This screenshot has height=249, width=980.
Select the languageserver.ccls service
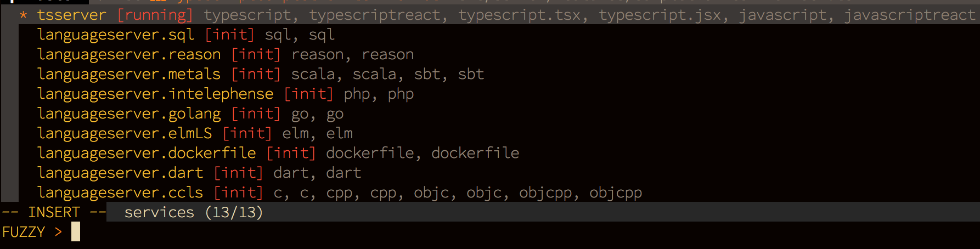499,193
